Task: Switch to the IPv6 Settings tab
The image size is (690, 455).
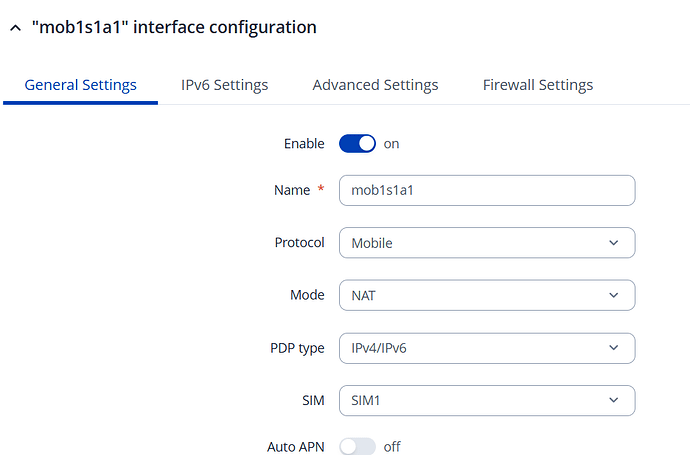Action: pos(224,85)
